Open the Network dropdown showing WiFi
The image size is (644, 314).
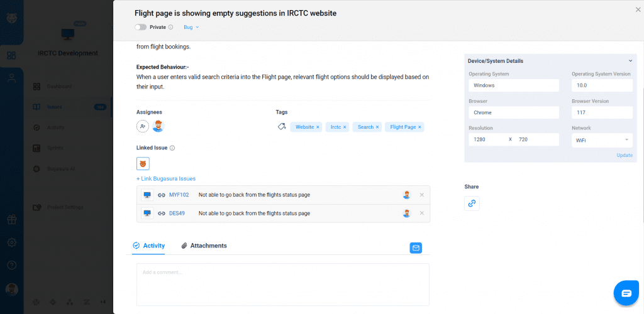pyautogui.click(x=602, y=140)
